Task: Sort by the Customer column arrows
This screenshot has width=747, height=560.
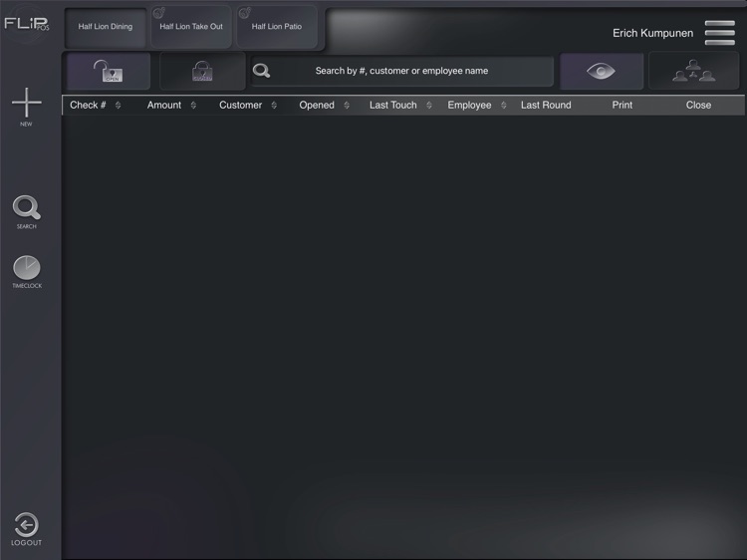Action: (274, 106)
